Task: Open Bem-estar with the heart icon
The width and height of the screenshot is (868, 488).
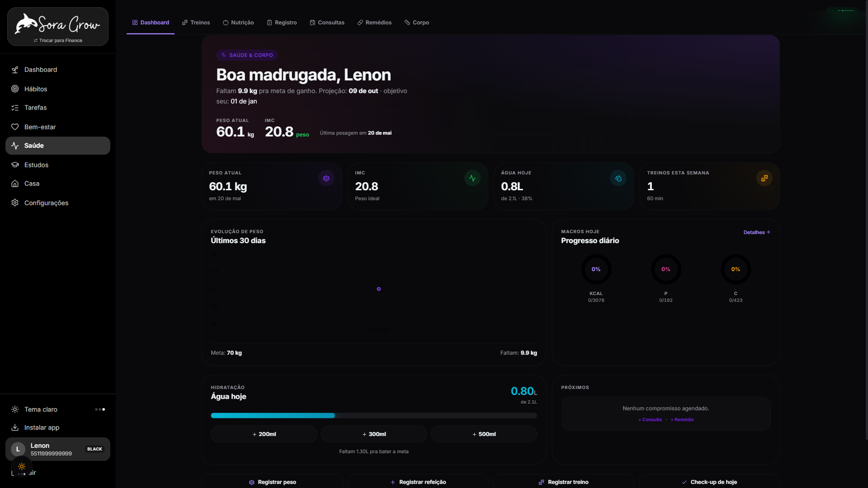Action: [15, 127]
